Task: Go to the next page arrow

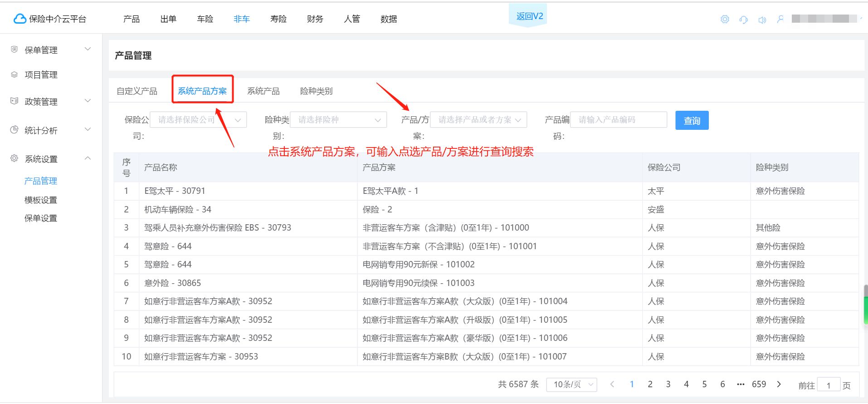Action: 779,384
